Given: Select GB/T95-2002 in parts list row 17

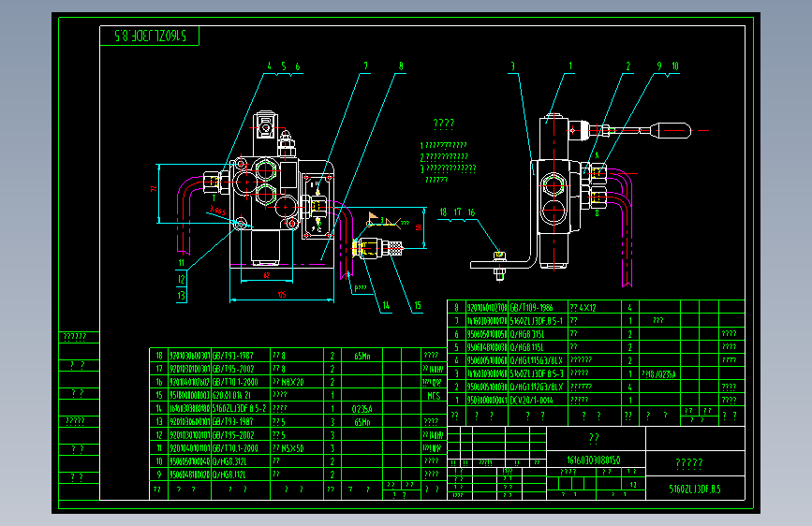Looking at the screenshot, I should point(233,369).
